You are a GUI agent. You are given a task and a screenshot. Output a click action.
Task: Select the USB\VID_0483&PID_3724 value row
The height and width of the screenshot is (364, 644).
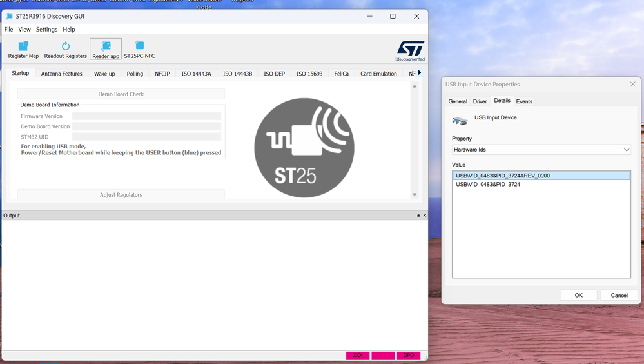coord(542,185)
